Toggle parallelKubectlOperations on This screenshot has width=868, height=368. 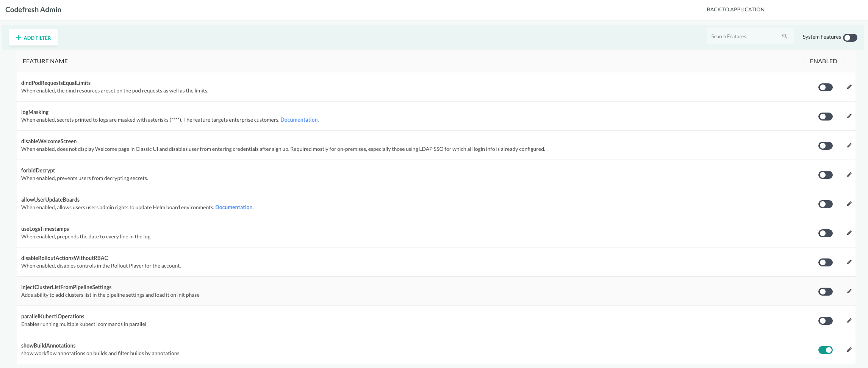825,321
